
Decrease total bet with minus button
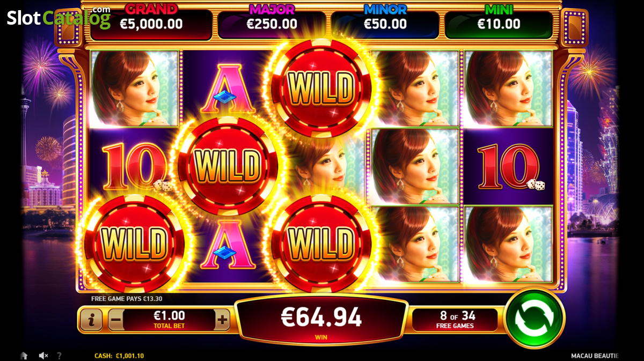116,321
